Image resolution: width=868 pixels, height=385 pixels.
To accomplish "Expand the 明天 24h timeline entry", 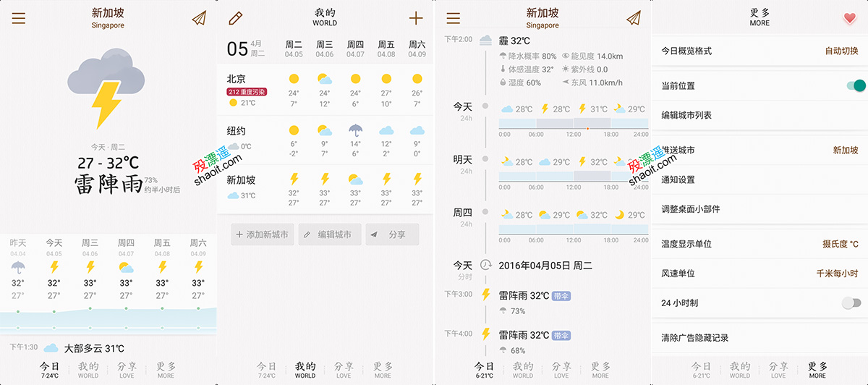I will [x=463, y=164].
